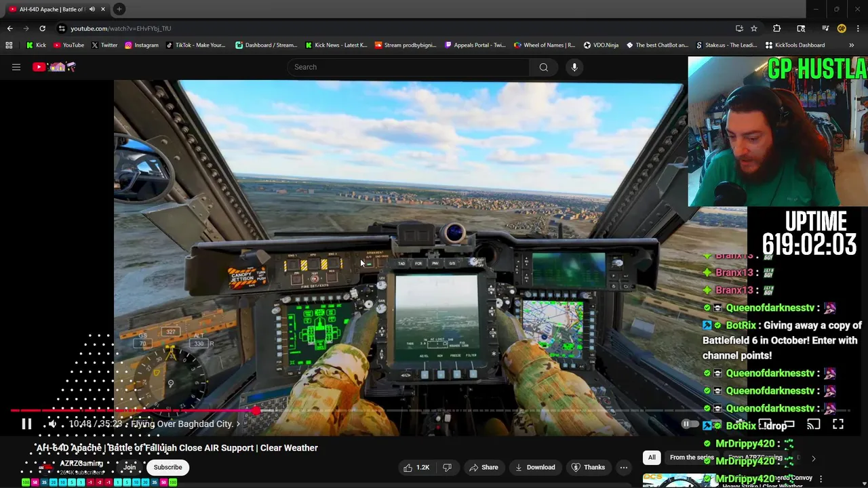Close the AH-64D Apache tab
The image size is (868, 488).
[103, 9]
